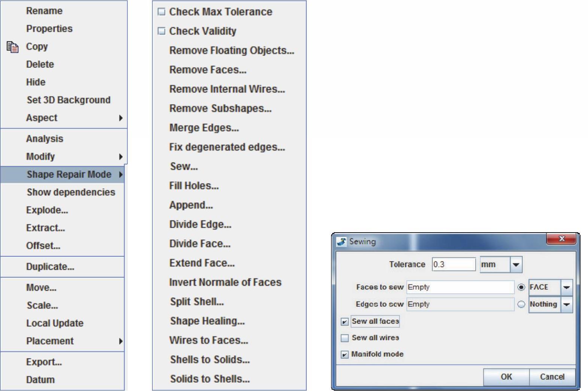The height and width of the screenshot is (391, 588).
Task: Click the Tolerance value input field
Action: [x=453, y=265]
